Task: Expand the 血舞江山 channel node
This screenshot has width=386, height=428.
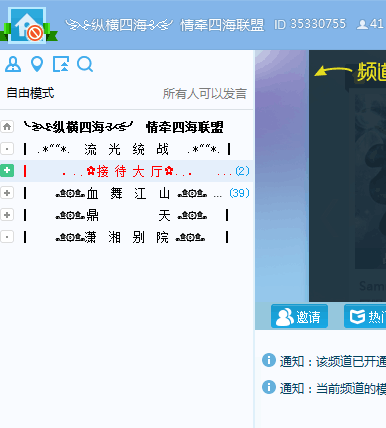Action: [7, 193]
